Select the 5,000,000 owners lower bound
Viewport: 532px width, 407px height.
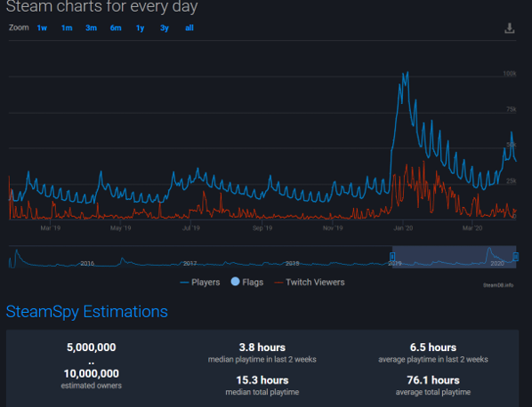coord(92,347)
